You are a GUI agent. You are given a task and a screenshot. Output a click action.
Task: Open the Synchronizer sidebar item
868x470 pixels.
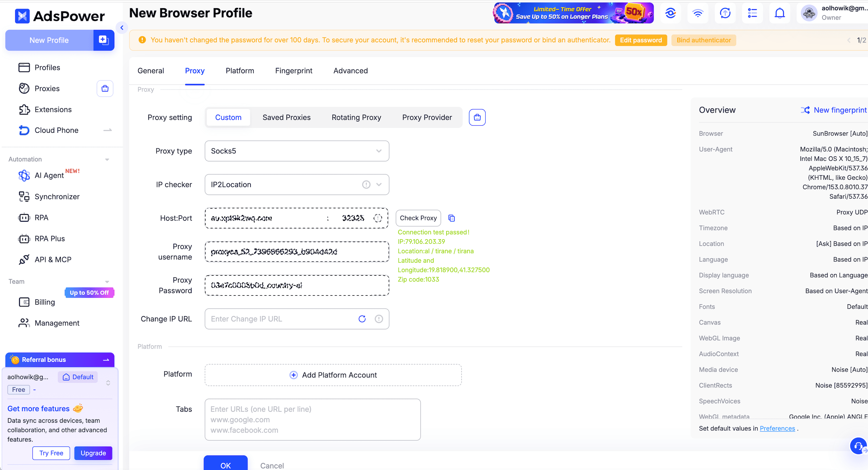click(x=49, y=197)
